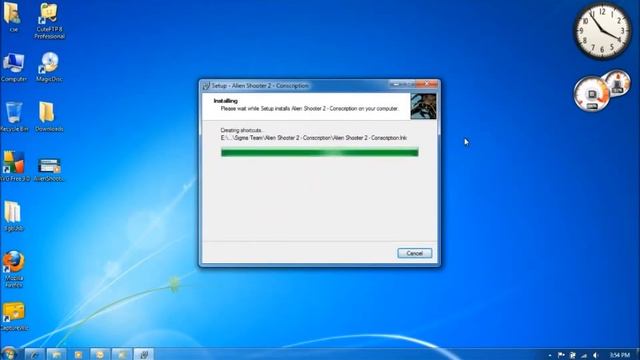The height and width of the screenshot is (360, 640).
Task: Click the Alien Shooter artwork thumbnail in setup header
Action: tap(423, 106)
